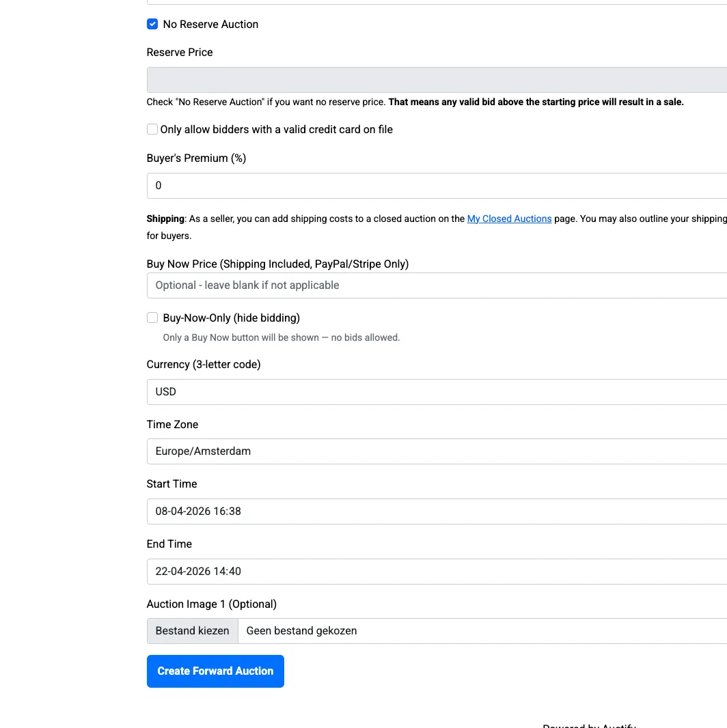Focus the Buyer's Premium input showing 0
727x728 pixels.
point(436,186)
